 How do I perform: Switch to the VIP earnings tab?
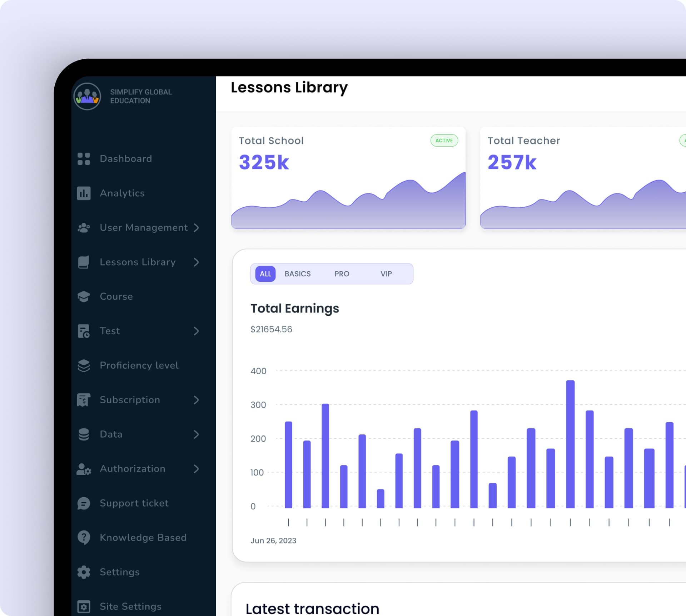[386, 274]
